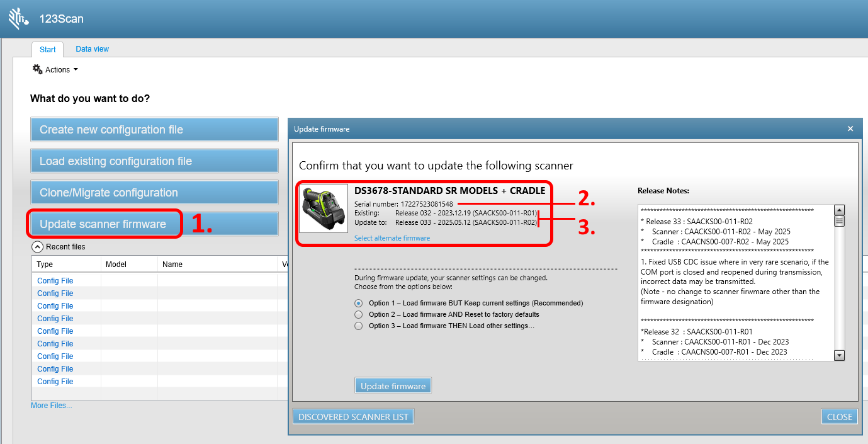Viewport: 868px width, 444px height.
Task: Click Existing Release 032 firmware line
Action: pos(446,213)
